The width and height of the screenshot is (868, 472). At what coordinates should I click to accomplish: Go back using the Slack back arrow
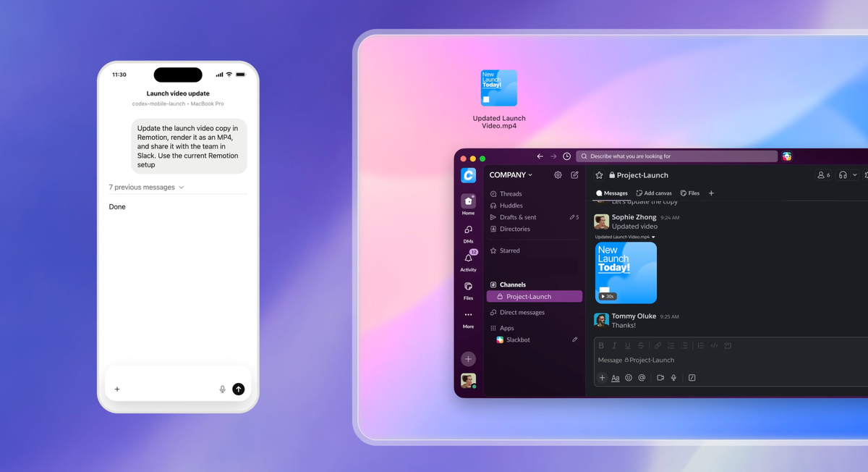coord(540,156)
